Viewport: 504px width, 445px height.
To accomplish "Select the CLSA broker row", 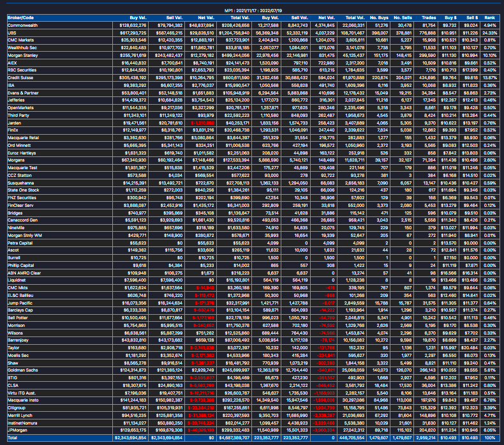I will click(x=253, y=386).
